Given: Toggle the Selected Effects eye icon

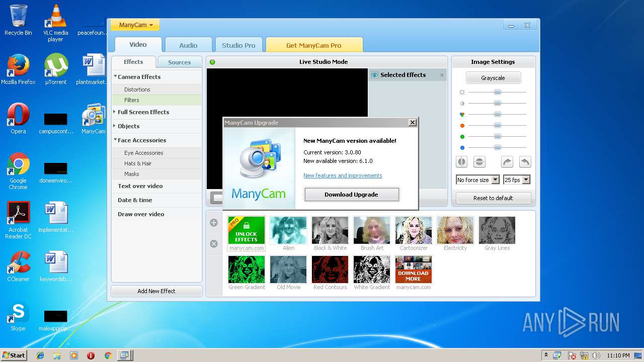Looking at the screenshot, I should [x=374, y=75].
